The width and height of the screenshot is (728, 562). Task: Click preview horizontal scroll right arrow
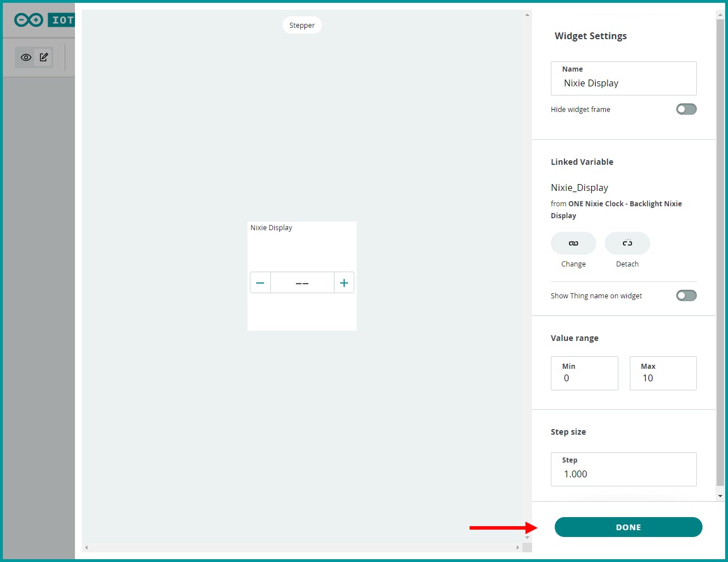518,548
